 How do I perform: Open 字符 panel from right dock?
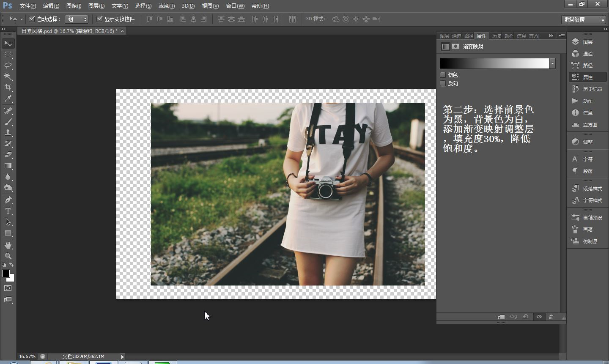tap(587, 159)
